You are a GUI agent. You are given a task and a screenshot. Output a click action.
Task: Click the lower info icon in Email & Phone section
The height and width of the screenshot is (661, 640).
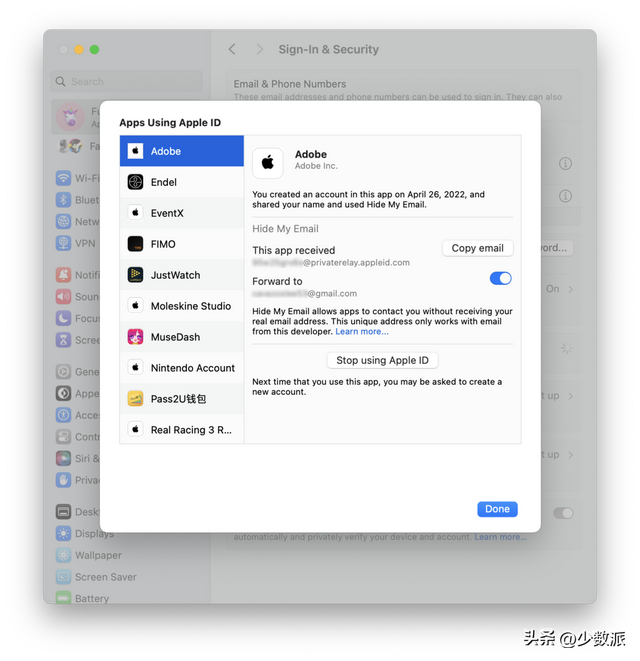point(565,196)
